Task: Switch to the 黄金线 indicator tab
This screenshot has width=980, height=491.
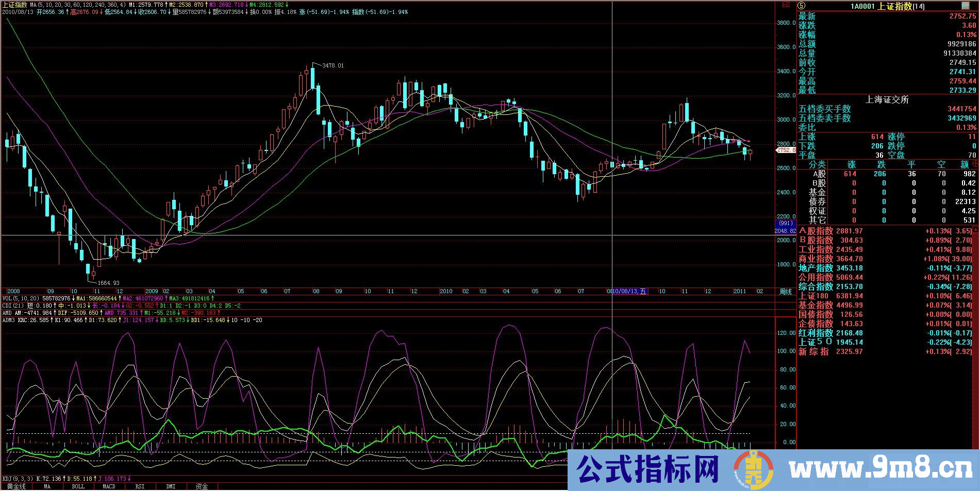Action: click(x=16, y=486)
